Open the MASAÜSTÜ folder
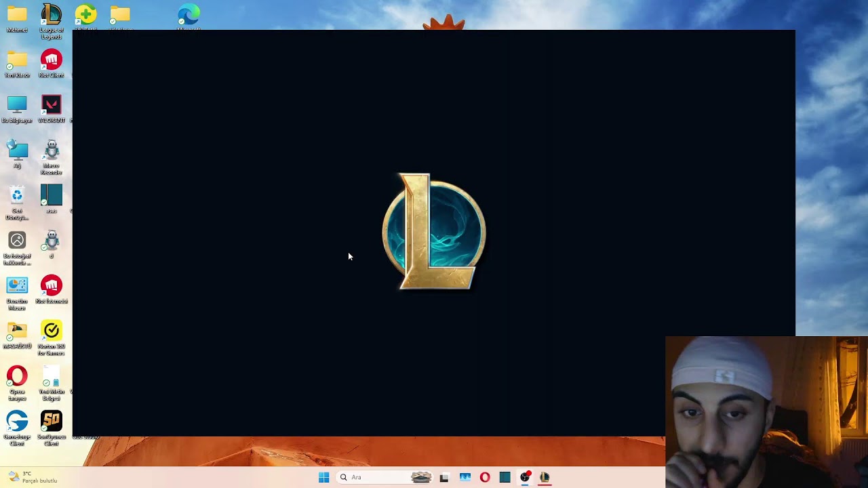Screen dimensions: 868x488 [17, 335]
